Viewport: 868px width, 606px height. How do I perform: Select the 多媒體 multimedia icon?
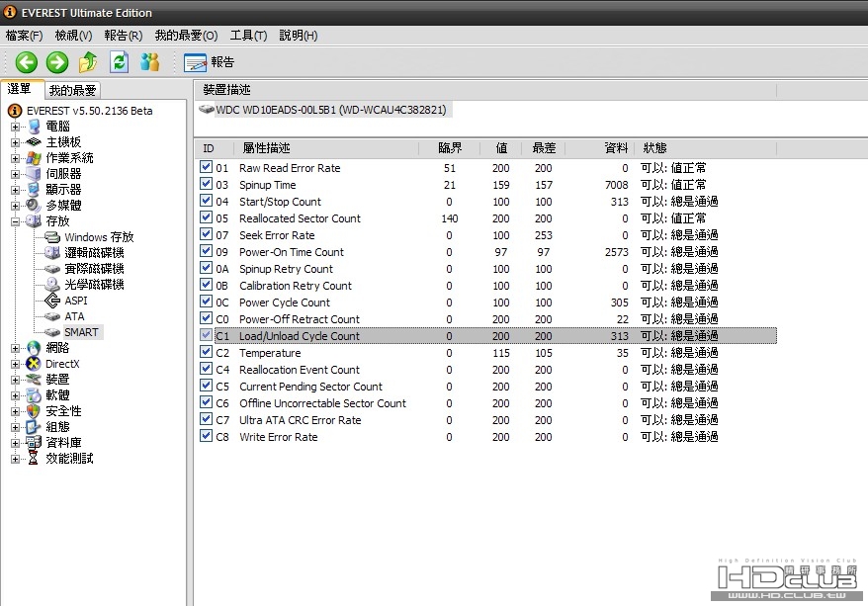(34, 206)
